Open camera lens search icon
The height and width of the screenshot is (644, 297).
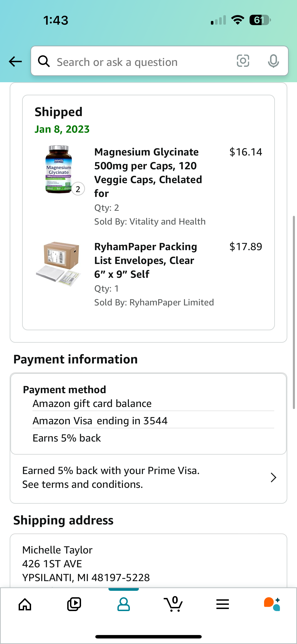pos(243,61)
